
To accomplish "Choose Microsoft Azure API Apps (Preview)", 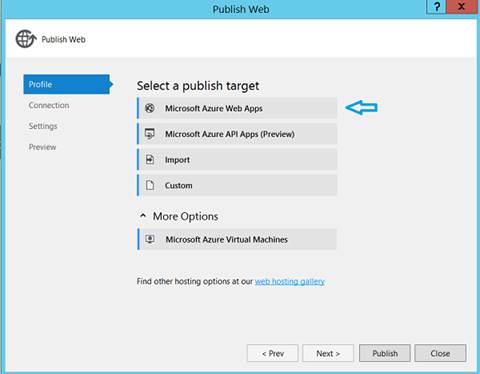I will [237, 134].
